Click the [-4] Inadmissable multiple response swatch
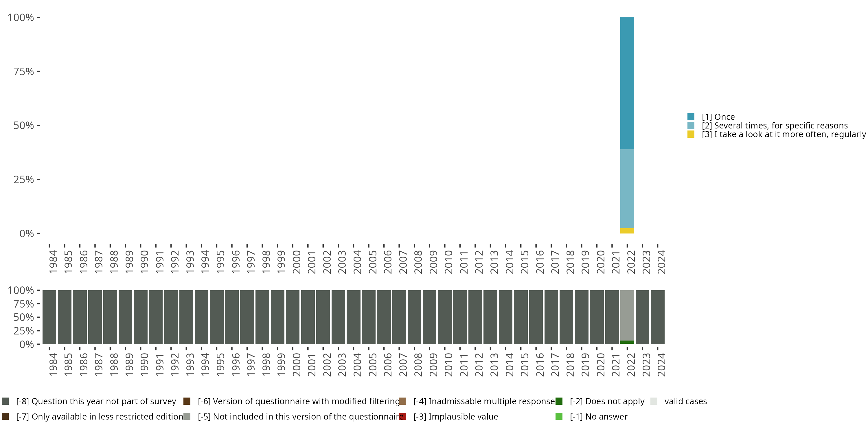Image resolution: width=868 pixels, height=434 pixels. (x=402, y=401)
